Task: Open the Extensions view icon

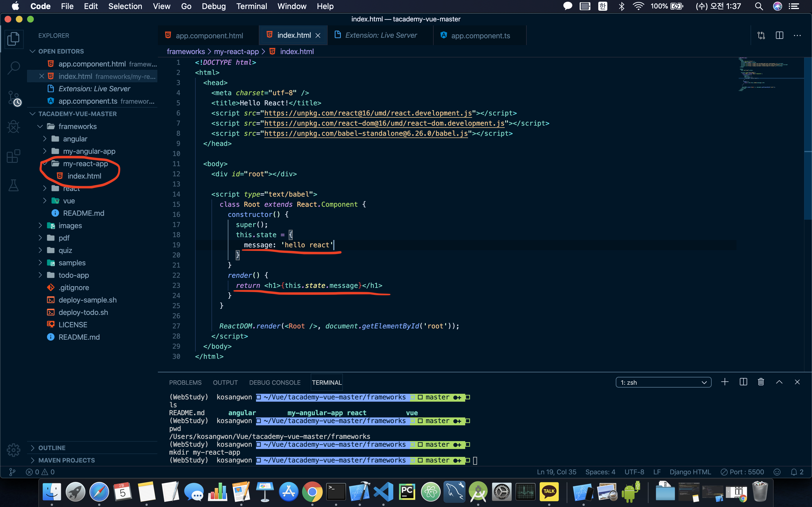Action: [x=14, y=156]
